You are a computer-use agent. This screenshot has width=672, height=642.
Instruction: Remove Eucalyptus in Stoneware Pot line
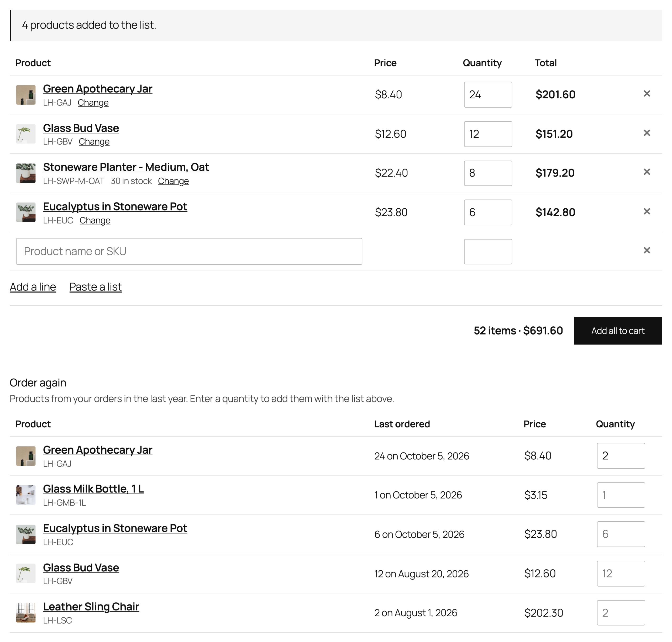647,211
